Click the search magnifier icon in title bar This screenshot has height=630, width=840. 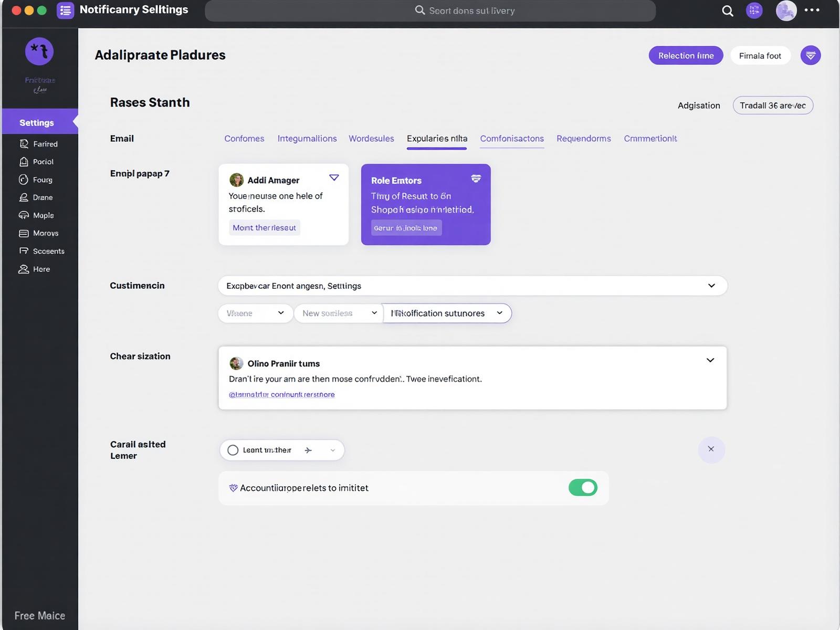point(727,10)
